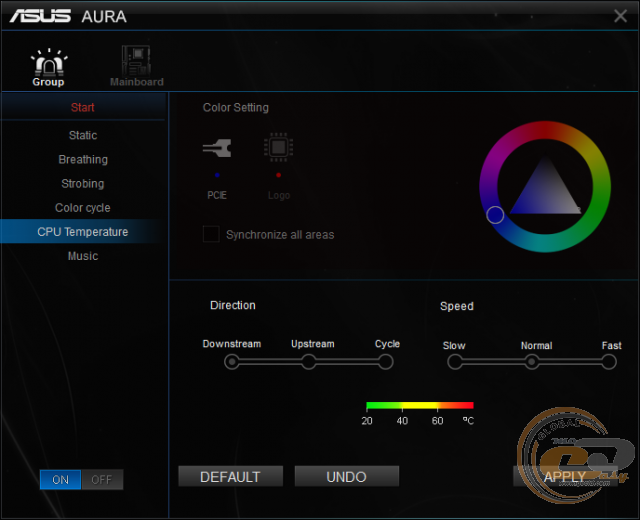Image resolution: width=640 pixels, height=520 pixels.
Task: Open the Group lighting tab icon
Action: click(x=49, y=62)
